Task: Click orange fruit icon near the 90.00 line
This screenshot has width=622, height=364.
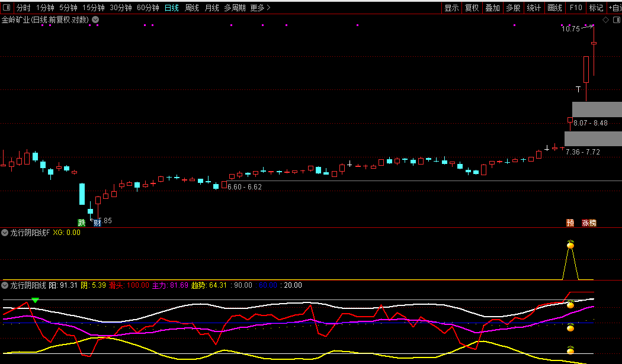Action: point(570,304)
